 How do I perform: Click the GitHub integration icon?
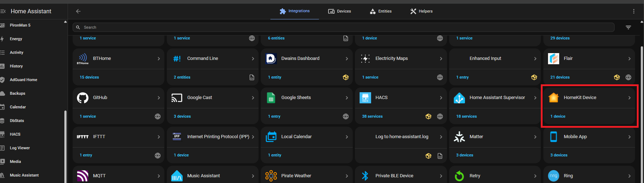[83, 98]
